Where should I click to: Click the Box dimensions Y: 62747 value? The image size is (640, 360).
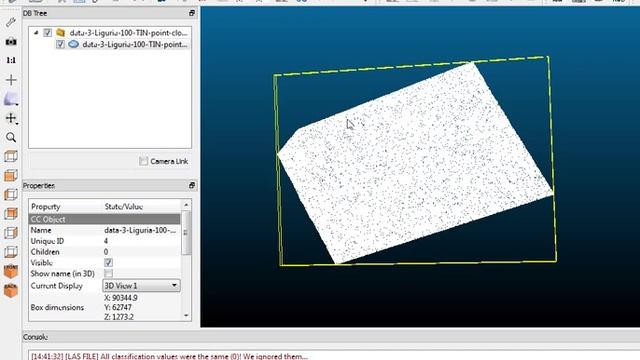click(x=118, y=307)
